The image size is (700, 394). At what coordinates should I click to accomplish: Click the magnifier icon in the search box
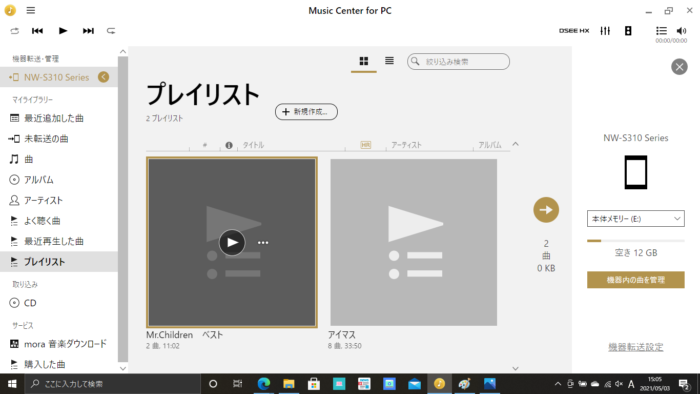pos(415,61)
